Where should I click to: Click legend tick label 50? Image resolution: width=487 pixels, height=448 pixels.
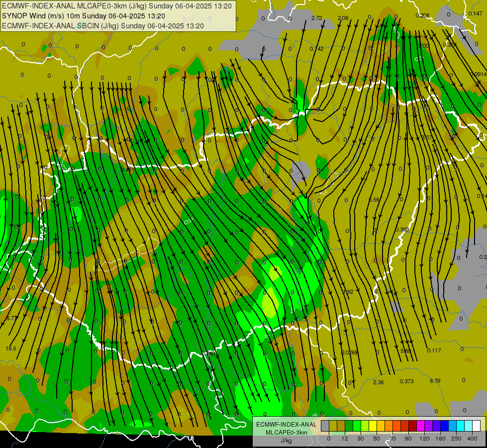click(377, 439)
